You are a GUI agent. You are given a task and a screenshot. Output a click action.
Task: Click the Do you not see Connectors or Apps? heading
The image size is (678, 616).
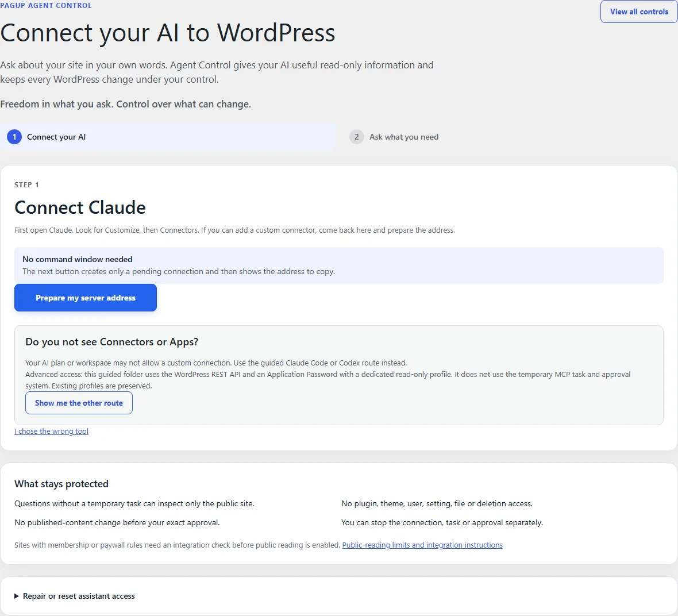pos(112,342)
